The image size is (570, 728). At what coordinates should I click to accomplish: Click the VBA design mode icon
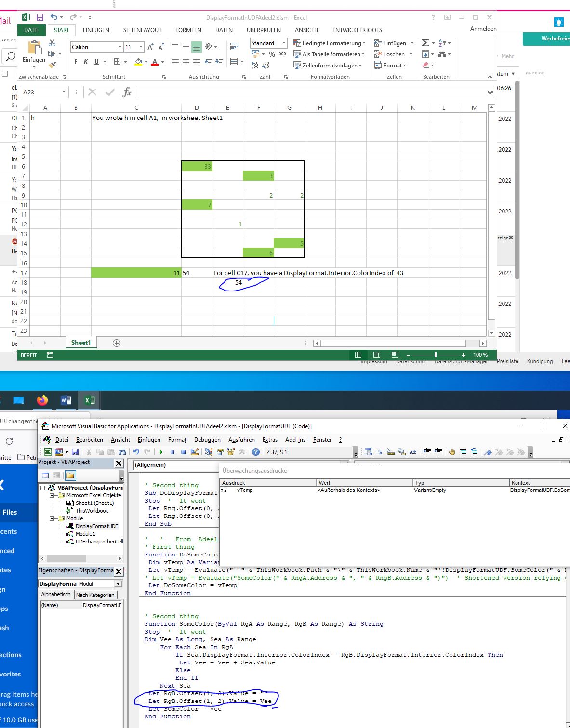195,452
